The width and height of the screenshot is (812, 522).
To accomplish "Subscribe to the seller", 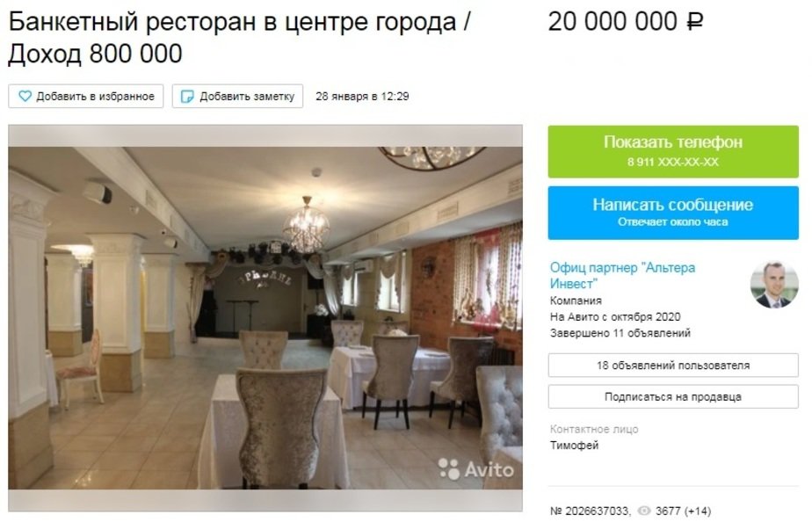I will click(673, 396).
